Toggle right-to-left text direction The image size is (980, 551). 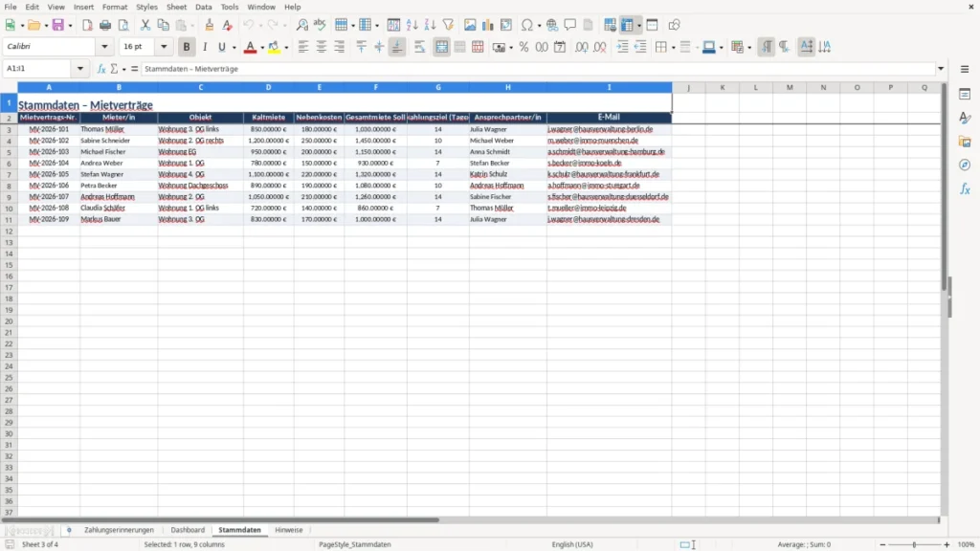coord(785,47)
